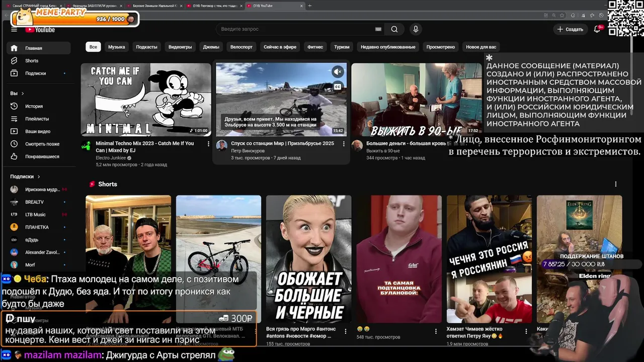Select the Фитнес filter chip
Viewport: 644px width, 362px height.
click(315, 47)
